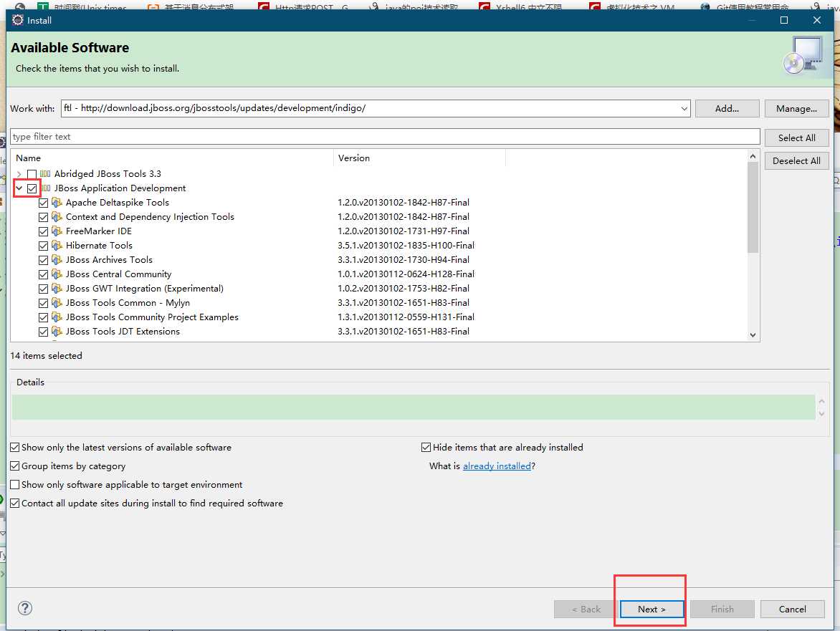This screenshot has height=631, width=840.
Task: Click the Details scroll up arrow
Action: (x=822, y=401)
